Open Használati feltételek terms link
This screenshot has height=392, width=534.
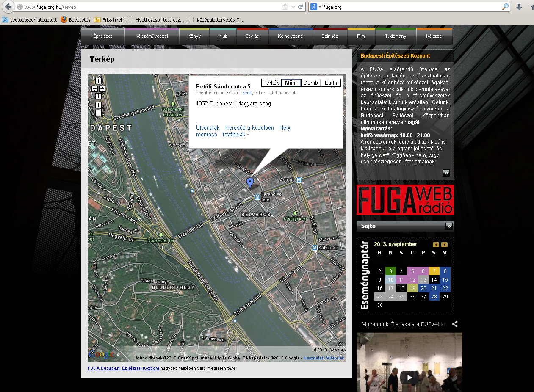click(x=324, y=358)
